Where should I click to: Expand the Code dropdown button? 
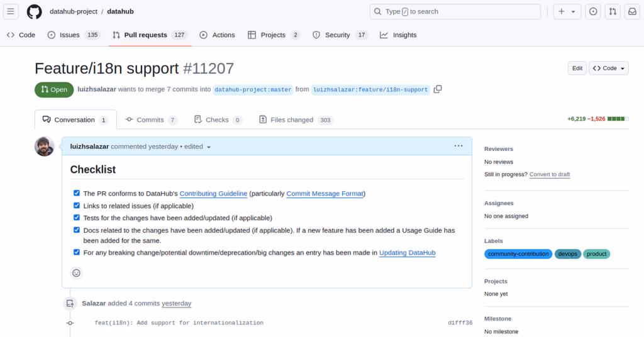[609, 68]
